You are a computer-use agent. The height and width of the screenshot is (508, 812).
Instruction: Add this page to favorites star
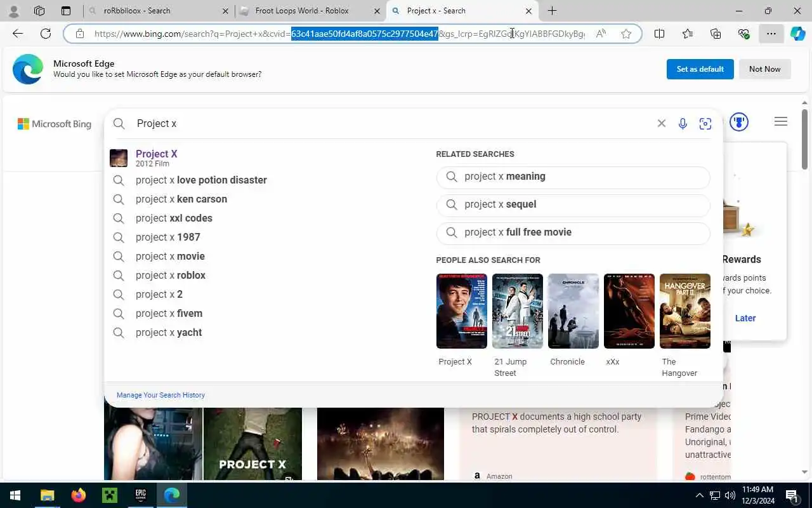[x=626, y=34]
